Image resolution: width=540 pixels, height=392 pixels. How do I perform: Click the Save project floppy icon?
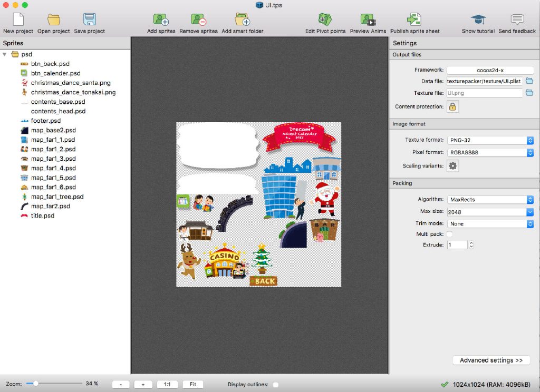point(89,20)
